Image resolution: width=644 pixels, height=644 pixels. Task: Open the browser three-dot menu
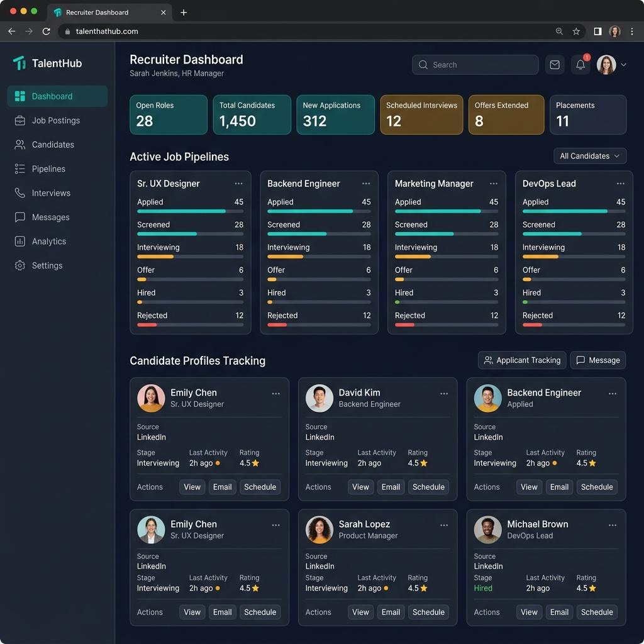(x=632, y=31)
